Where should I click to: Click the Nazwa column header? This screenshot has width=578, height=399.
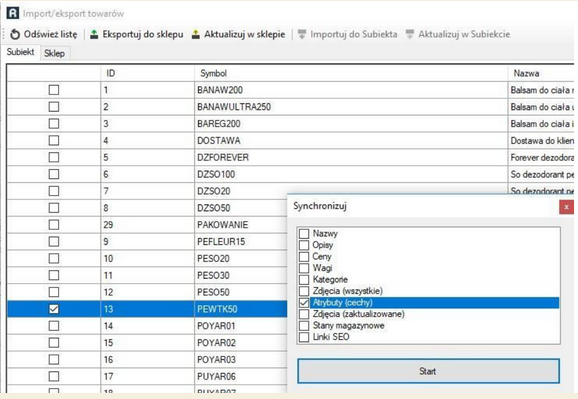click(x=541, y=73)
